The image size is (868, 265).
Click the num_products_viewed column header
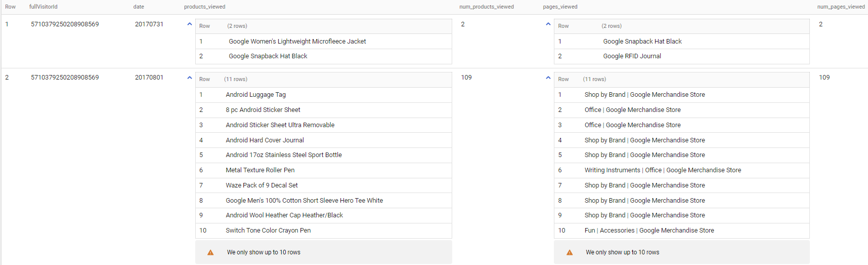coord(487,7)
